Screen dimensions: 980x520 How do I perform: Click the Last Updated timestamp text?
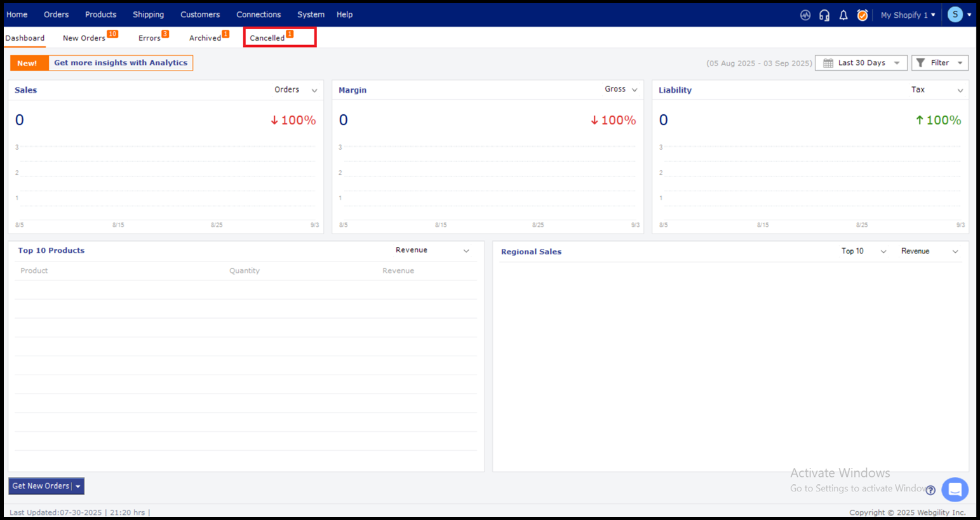tap(78, 512)
